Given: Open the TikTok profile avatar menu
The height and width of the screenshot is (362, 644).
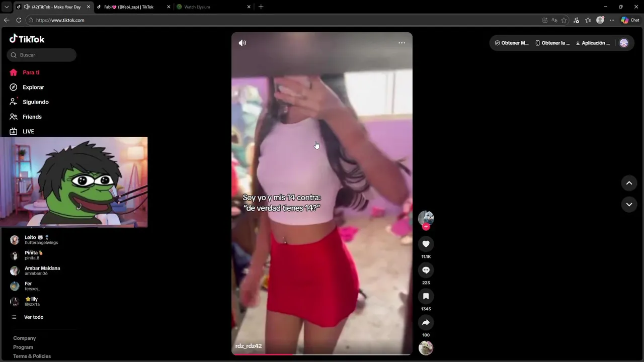Looking at the screenshot, I should tap(624, 43).
